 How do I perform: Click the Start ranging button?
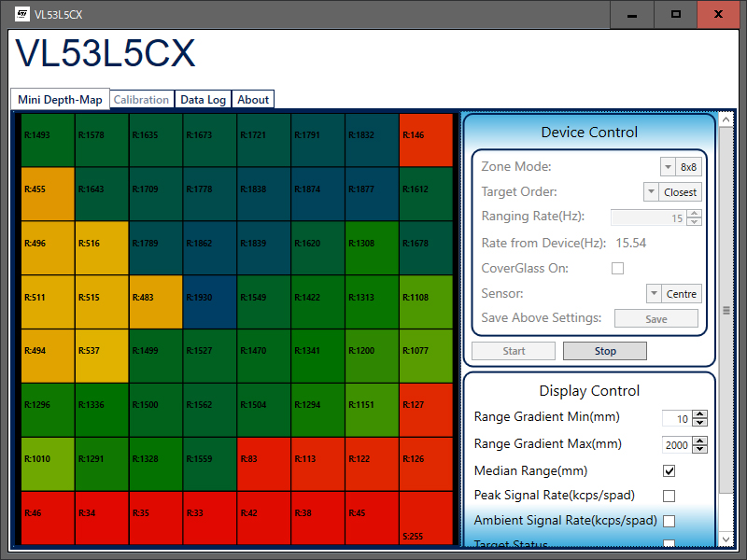(514, 351)
